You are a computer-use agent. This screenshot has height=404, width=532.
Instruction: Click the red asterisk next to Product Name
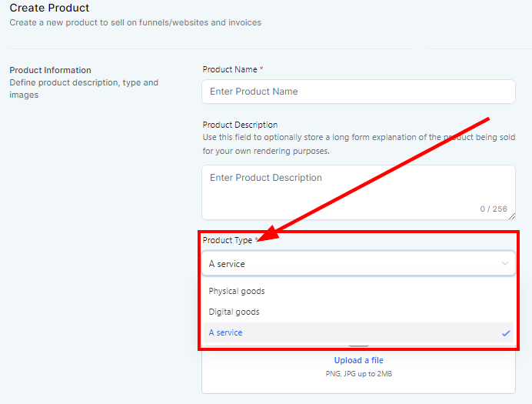pos(261,69)
